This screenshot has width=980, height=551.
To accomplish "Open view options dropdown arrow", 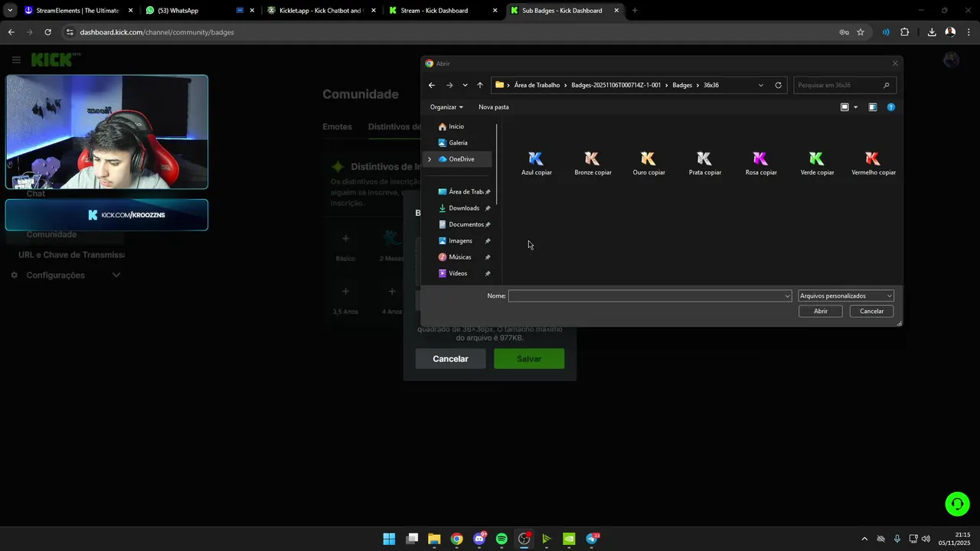I will [855, 107].
